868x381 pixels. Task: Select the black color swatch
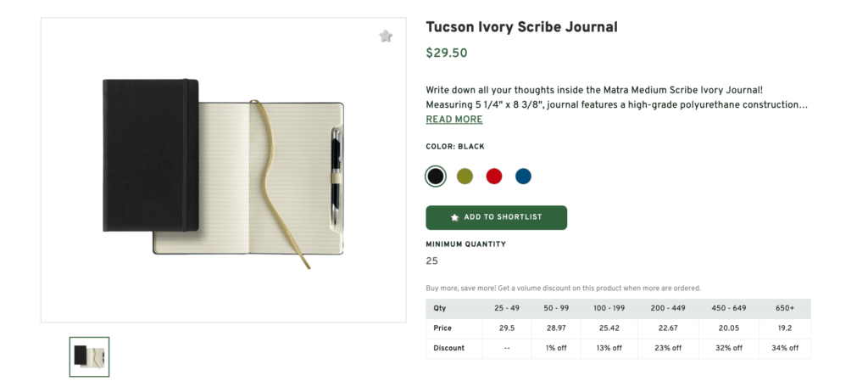point(435,176)
